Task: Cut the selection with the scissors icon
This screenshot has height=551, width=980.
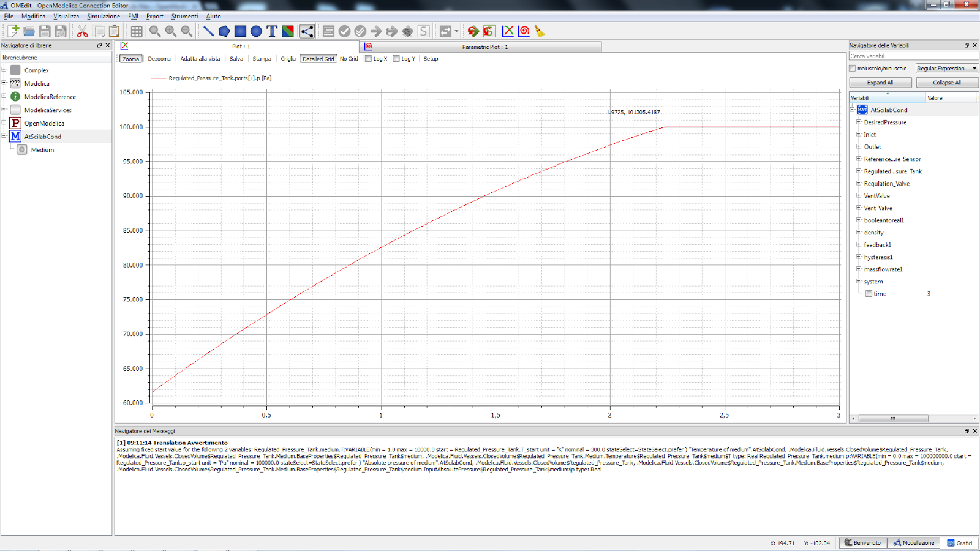Action: point(82,31)
